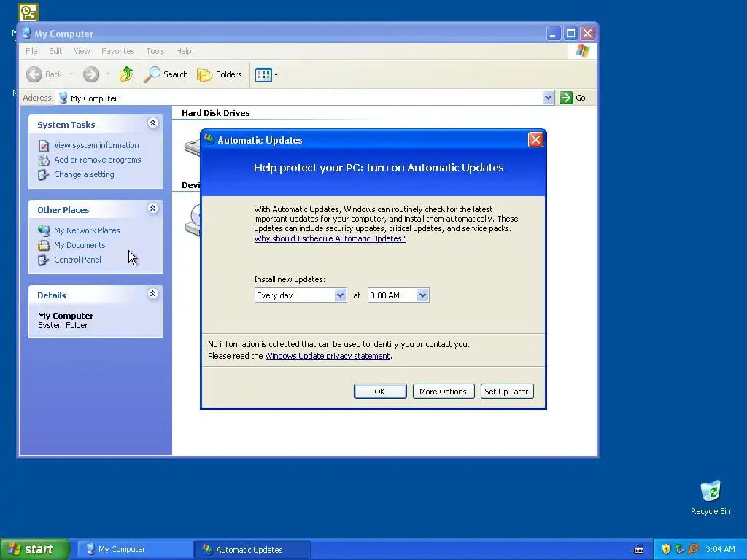Click the My Documents folder icon

tap(43, 245)
